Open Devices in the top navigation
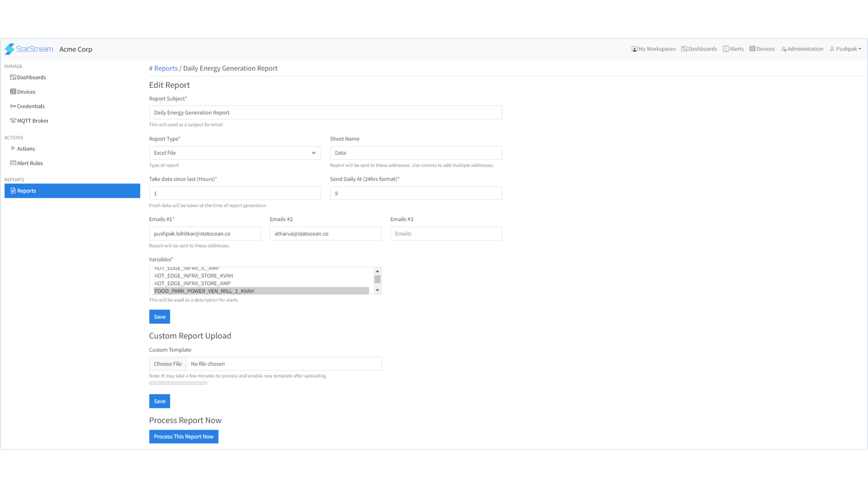The height and width of the screenshot is (488, 868). 762,49
